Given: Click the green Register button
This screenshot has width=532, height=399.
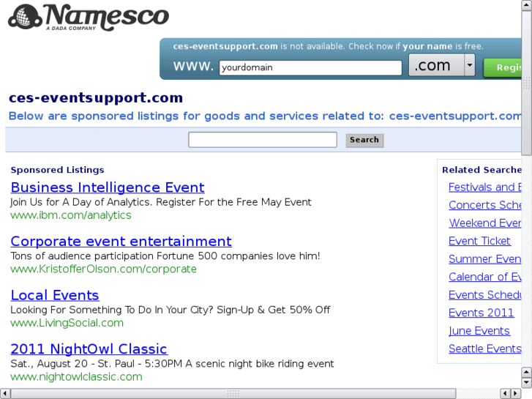Looking at the screenshot, I should pos(503,67).
